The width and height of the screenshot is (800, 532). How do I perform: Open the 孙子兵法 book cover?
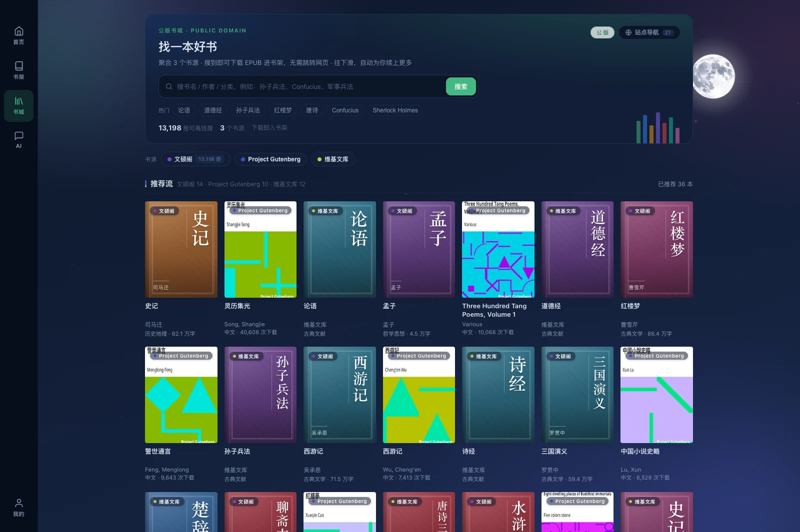point(260,395)
